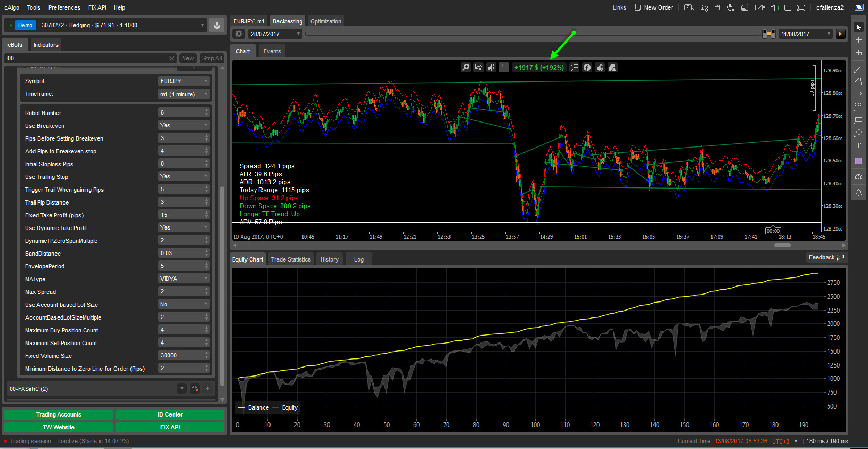This screenshot has width=868, height=449.
Task: Click the UK flag language icon
Action: [859, 7]
